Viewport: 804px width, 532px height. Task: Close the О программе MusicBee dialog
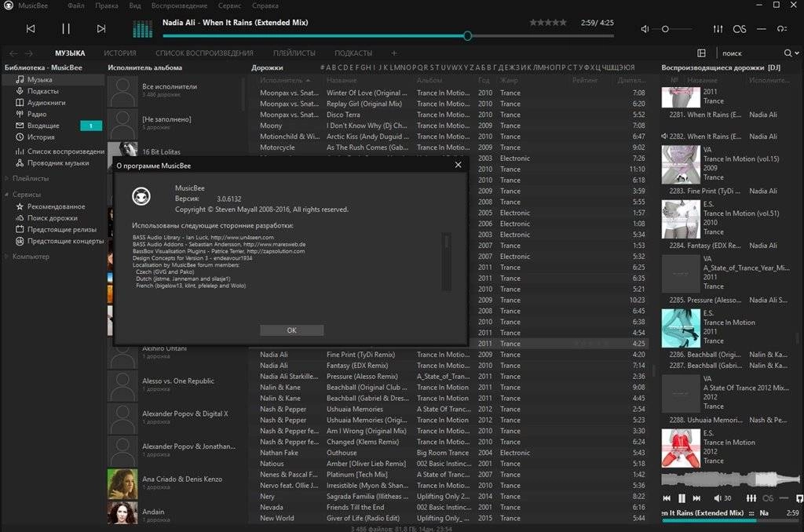458,165
